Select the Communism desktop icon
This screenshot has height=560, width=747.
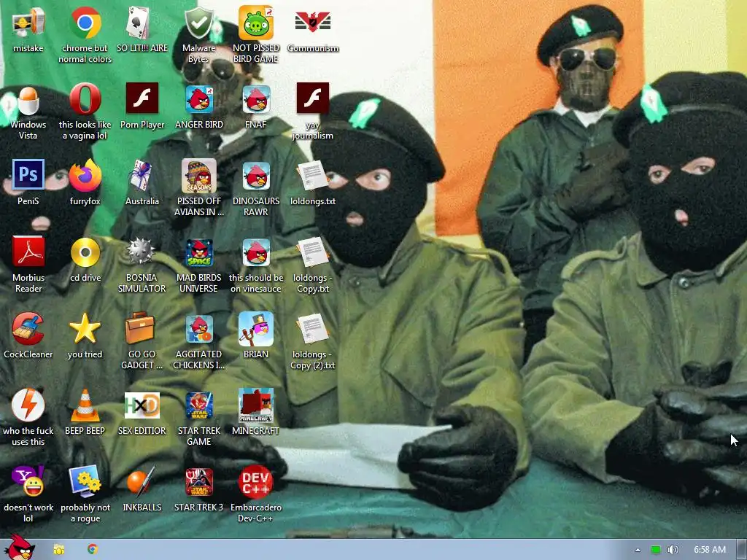point(312,23)
